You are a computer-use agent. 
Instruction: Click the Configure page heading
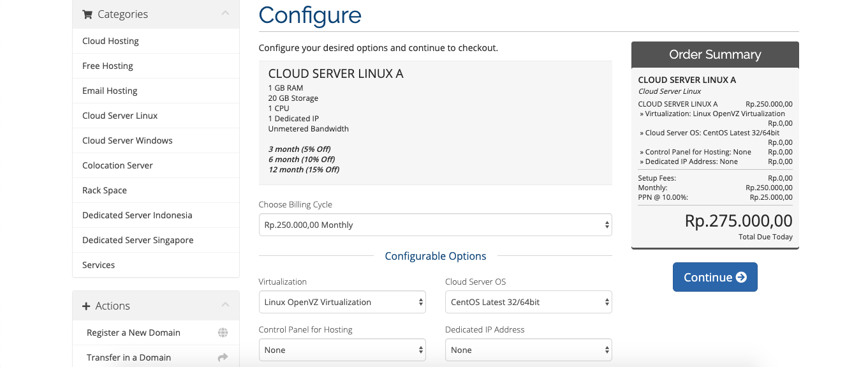[x=310, y=15]
